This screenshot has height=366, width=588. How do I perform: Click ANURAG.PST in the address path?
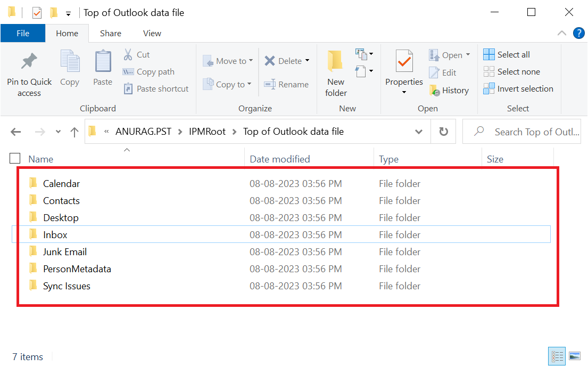143,132
